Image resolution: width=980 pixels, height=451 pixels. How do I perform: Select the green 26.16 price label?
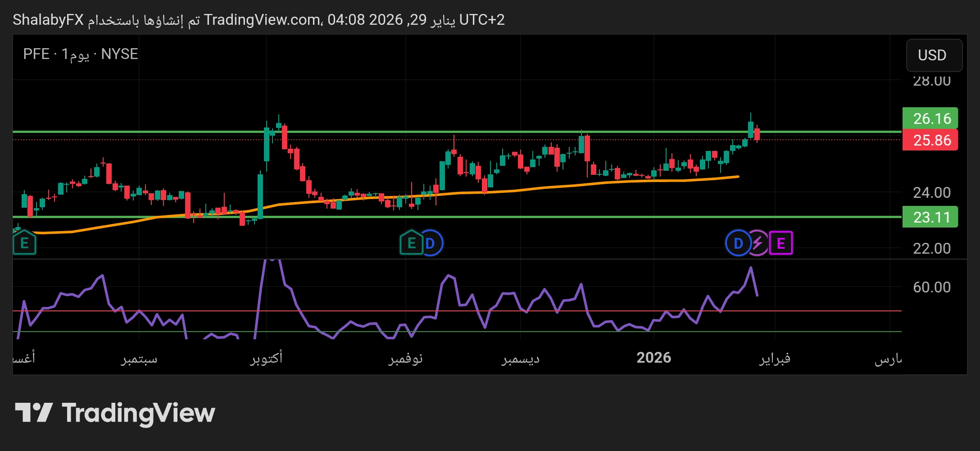930,118
